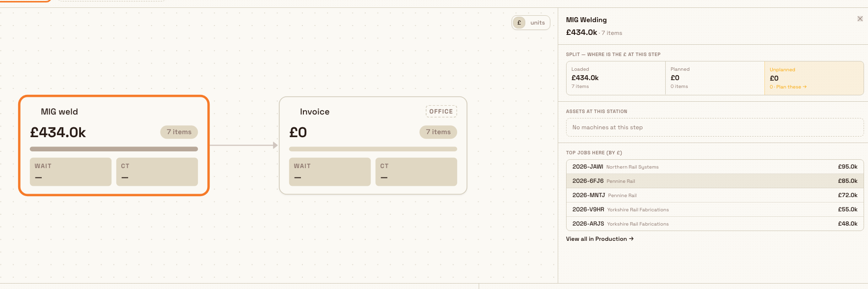The image size is (868, 289).
Task: Click the MIG weld progress bar
Action: pyautogui.click(x=114, y=149)
